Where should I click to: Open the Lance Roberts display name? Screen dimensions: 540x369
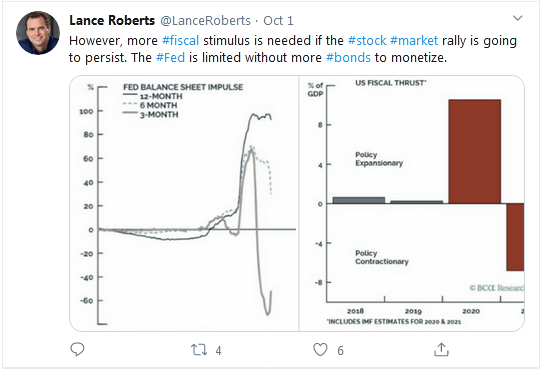(x=112, y=20)
